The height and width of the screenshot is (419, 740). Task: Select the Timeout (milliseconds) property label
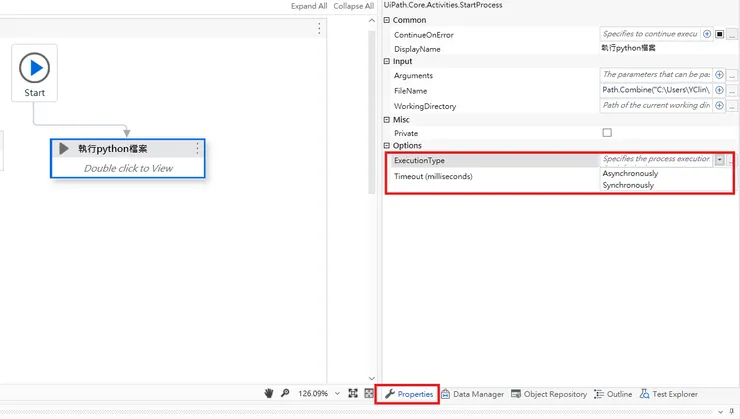(433, 176)
